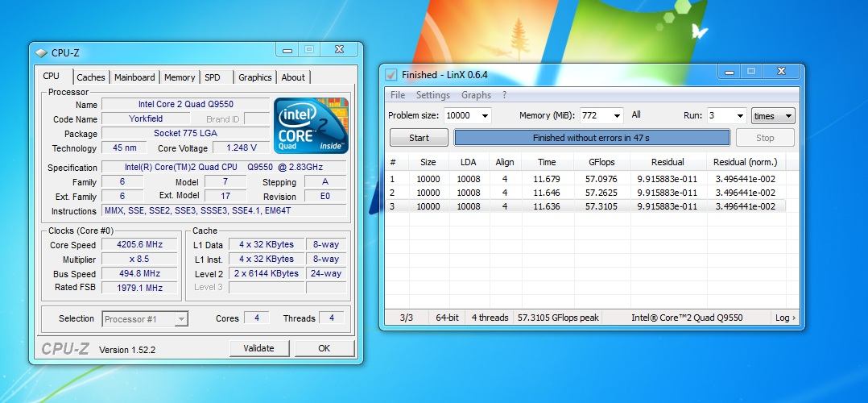Click the L1 Data 4 x 32 KBytes value

[x=267, y=244]
